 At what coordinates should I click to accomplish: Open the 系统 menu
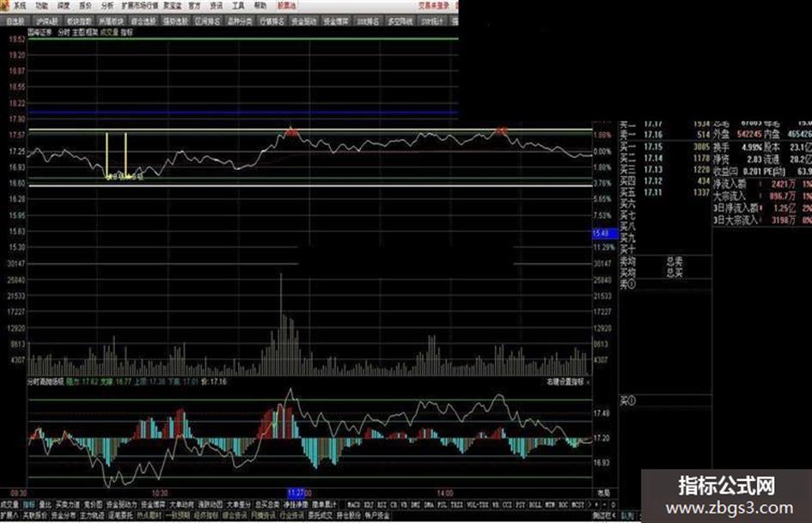(x=21, y=6)
